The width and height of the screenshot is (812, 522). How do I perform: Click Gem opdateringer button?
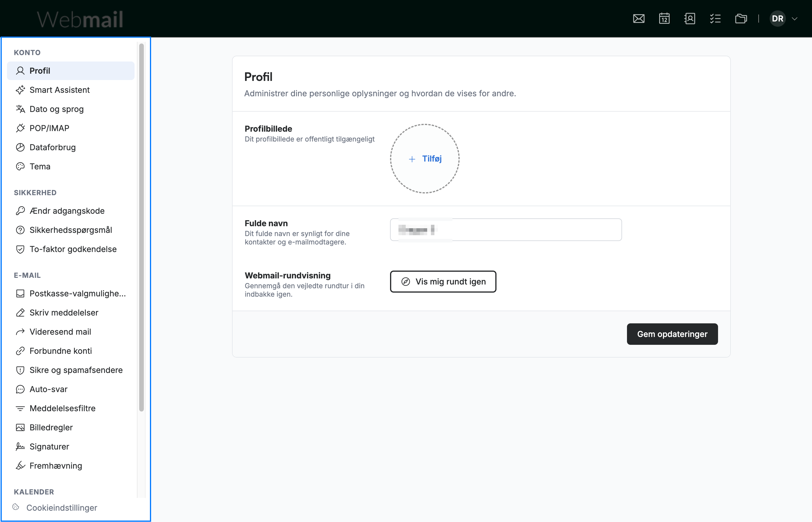(672, 334)
